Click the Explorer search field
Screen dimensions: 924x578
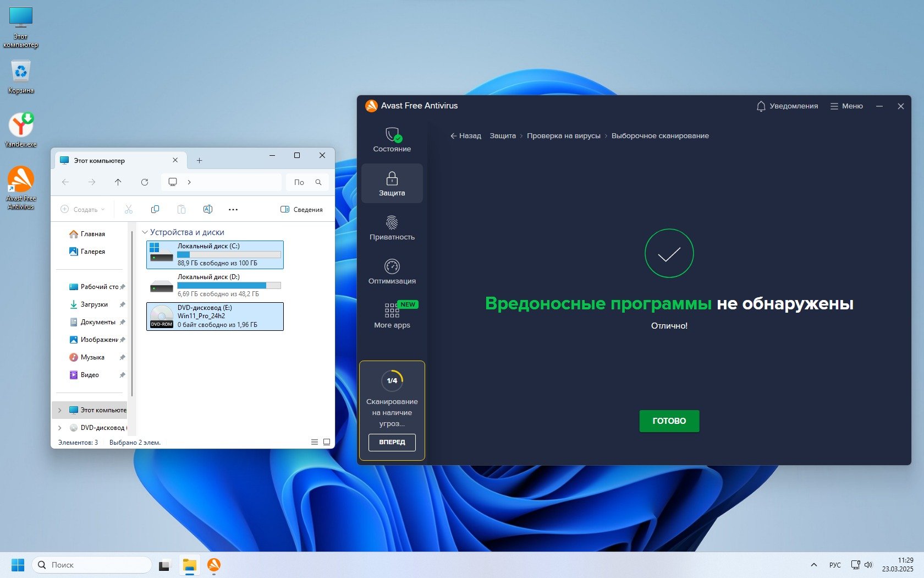pos(307,182)
